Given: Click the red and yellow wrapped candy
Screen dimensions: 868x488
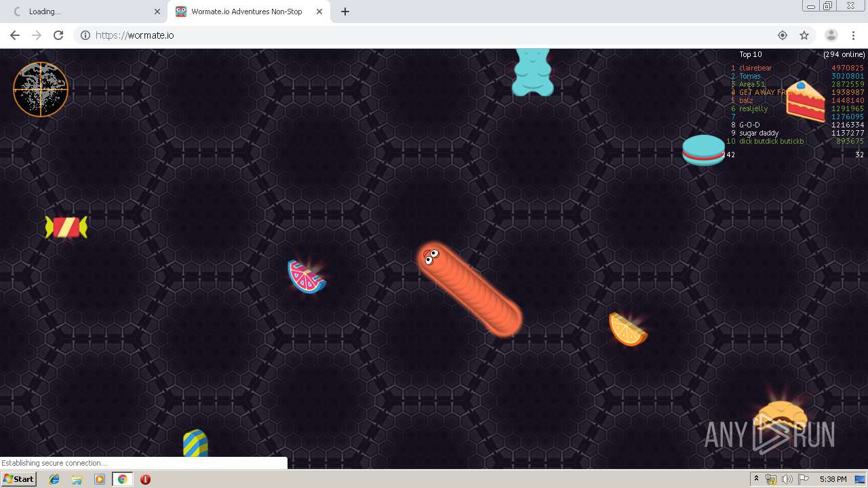Looking at the screenshot, I should pos(66,227).
